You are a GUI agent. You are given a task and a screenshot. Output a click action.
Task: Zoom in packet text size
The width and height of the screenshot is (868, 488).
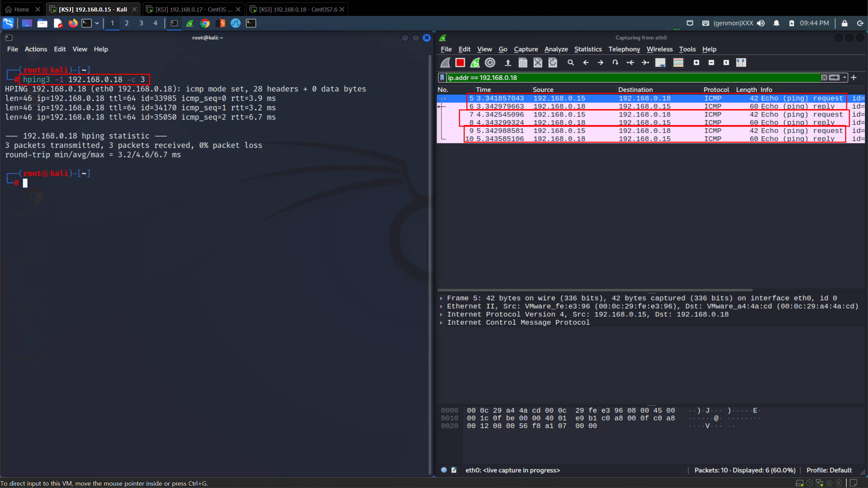point(696,63)
